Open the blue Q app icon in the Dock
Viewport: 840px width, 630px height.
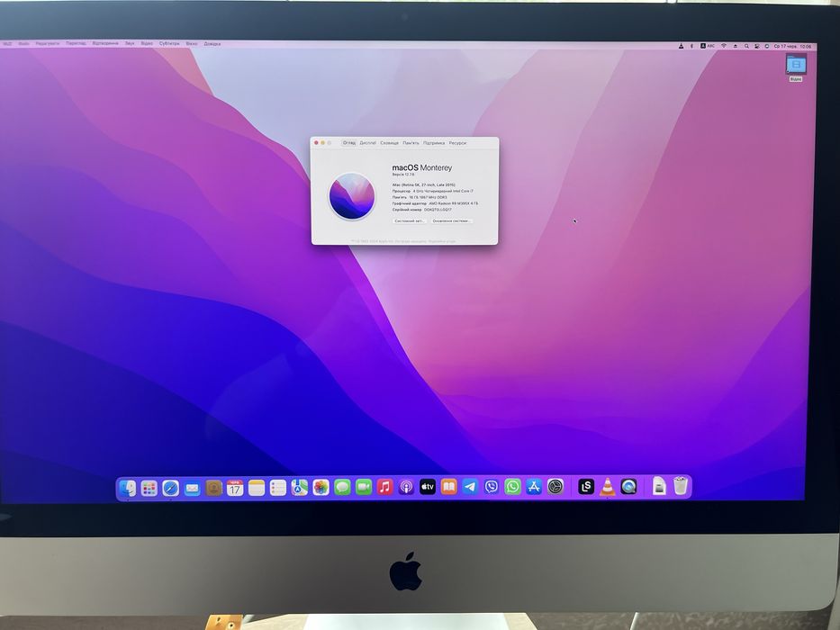click(x=628, y=486)
